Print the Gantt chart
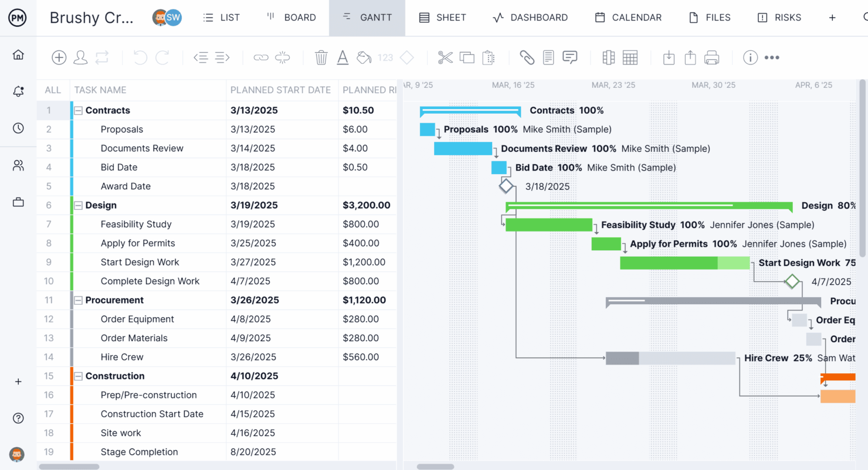This screenshot has height=470, width=868. (x=711, y=57)
